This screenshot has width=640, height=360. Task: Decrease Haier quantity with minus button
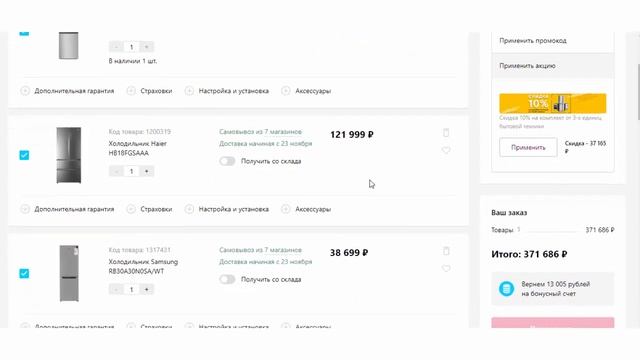click(x=116, y=171)
